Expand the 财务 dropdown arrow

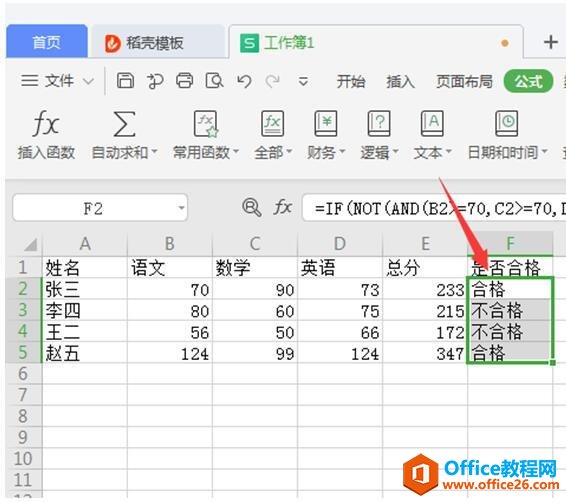342,152
